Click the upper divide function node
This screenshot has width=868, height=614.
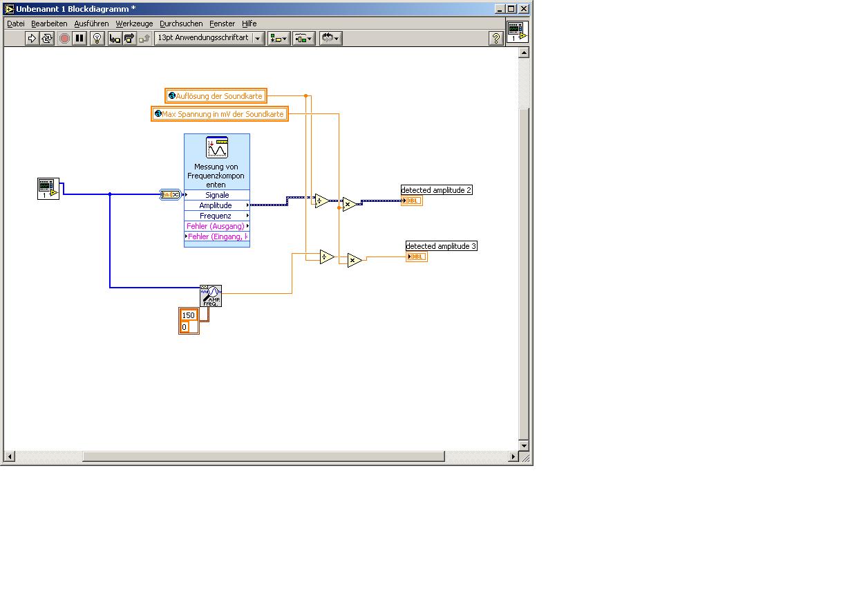pos(322,201)
